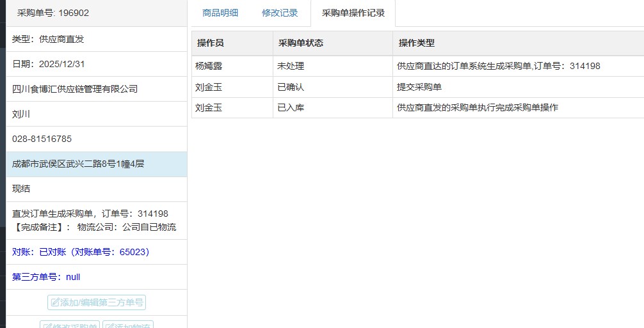Click the 未处理 status cell

[291, 66]
